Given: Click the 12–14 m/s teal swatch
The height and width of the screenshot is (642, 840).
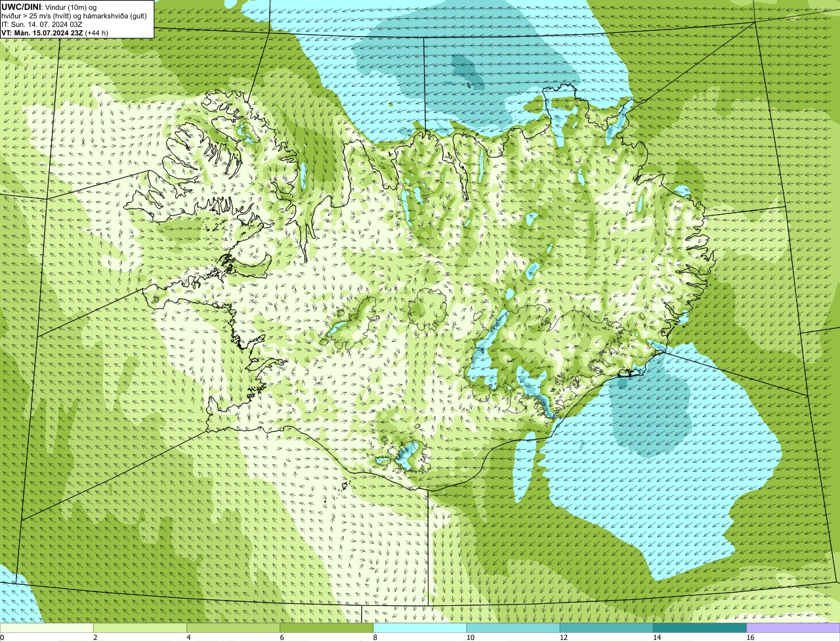Looking at the screenshot, I should click(606, 628).
